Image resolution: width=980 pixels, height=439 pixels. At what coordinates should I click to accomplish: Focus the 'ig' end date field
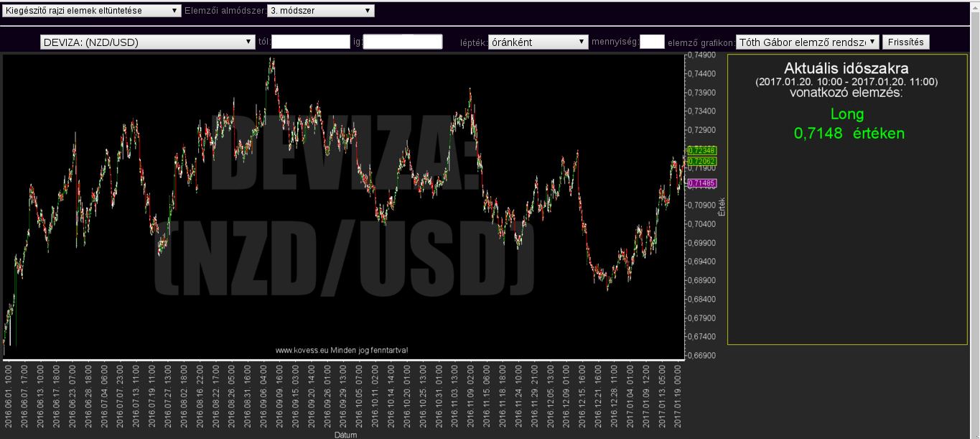[x=403, y=42]
